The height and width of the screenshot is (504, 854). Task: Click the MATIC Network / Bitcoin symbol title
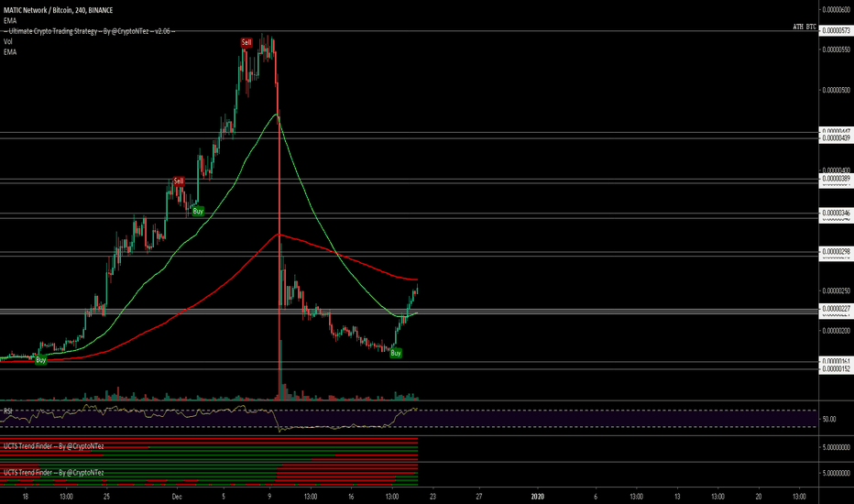[x=58, y=10]
